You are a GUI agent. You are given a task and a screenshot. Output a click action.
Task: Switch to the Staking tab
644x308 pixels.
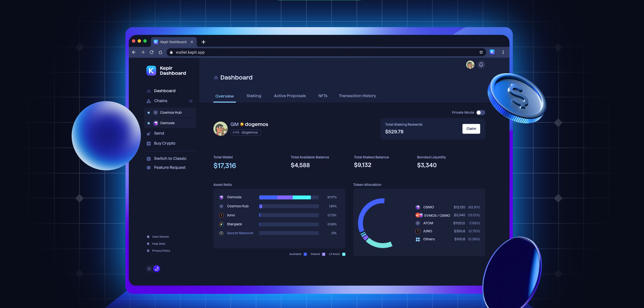pos(254,96)
